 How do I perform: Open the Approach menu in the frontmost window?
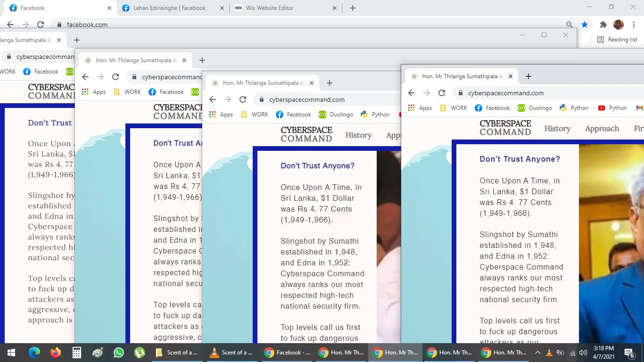click(602, 129)
